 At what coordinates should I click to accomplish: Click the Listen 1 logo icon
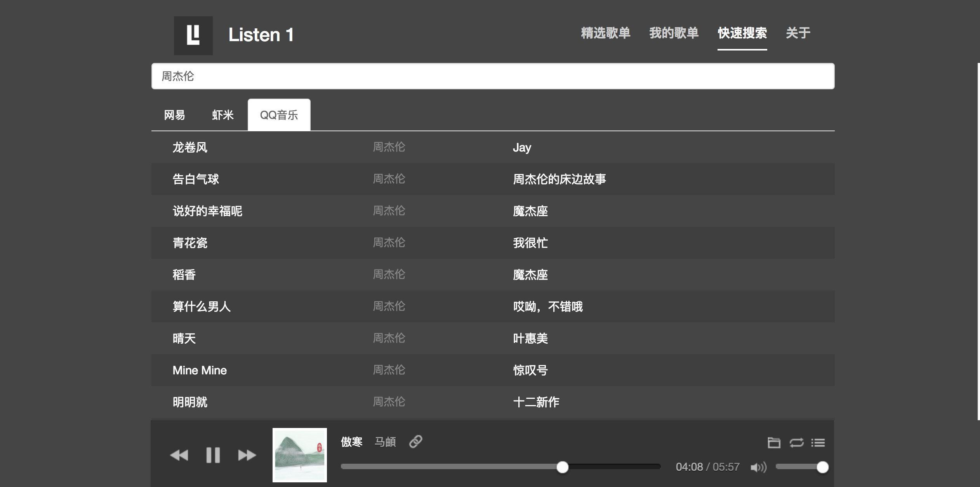tap(193, 35)
